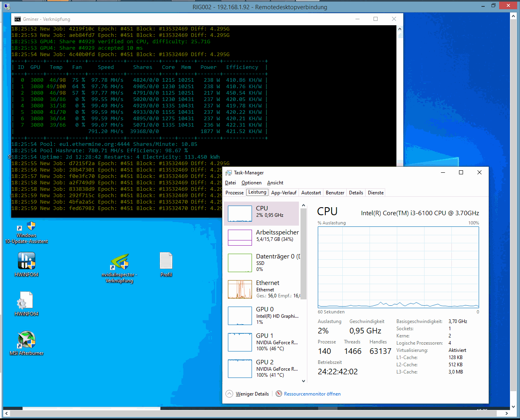520x420 pixels.
Task: Click the Gminer total hashrate 791.20 MH/s
Action: (106, 131)
